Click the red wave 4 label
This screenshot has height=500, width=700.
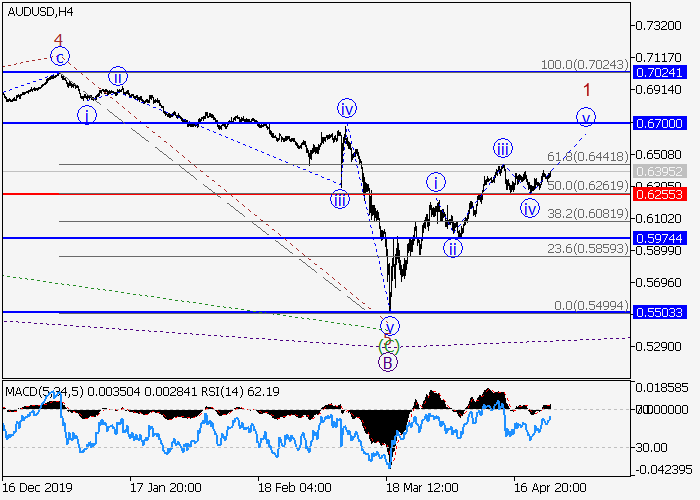tap(58, 40)
